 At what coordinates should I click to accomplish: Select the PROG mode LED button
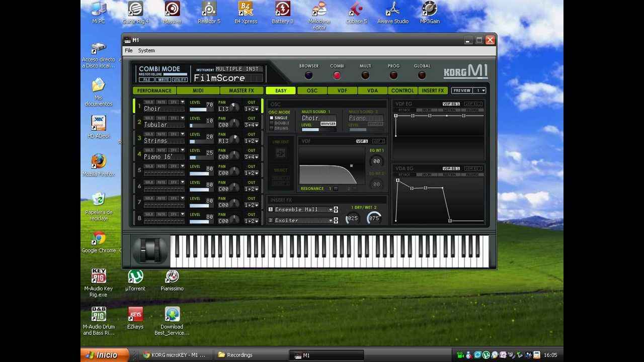tap(393, 75)
